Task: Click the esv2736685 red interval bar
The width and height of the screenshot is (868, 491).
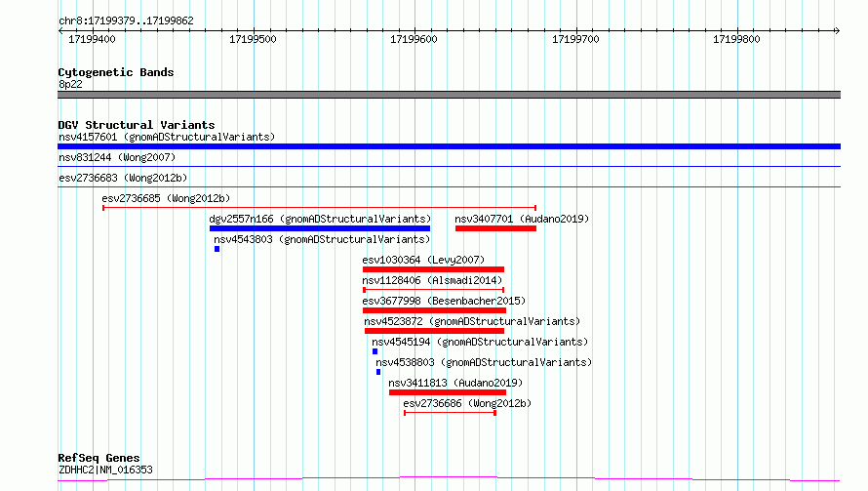Action: tap(320, 208)
